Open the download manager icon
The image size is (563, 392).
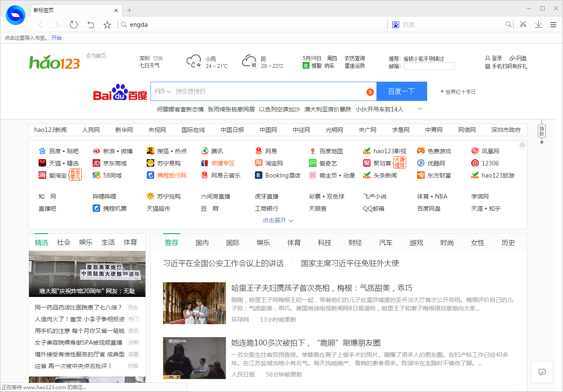[x=538, y=24]
